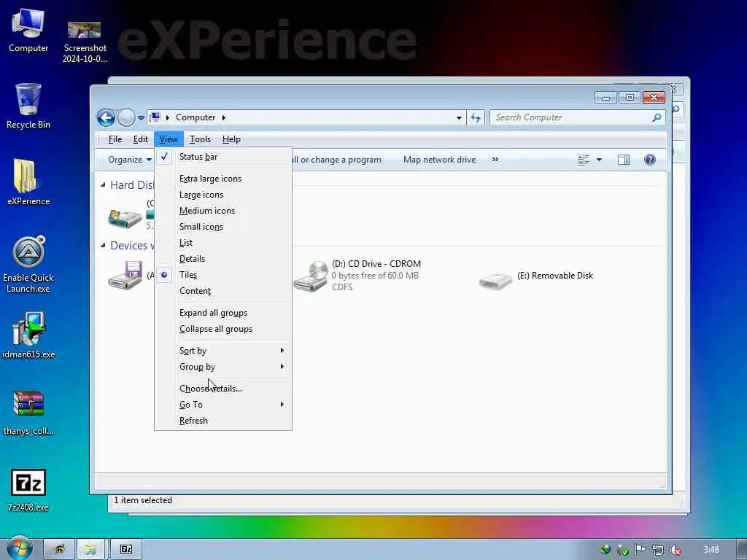Click Show desktop button at taskbar end
747x560 pixels.
[741, 550]
